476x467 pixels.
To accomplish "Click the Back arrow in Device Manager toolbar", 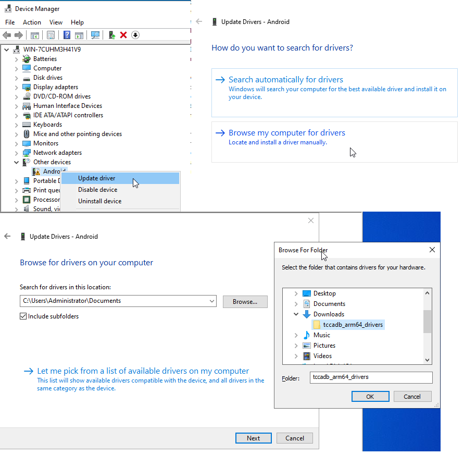I will pos(7,35).
